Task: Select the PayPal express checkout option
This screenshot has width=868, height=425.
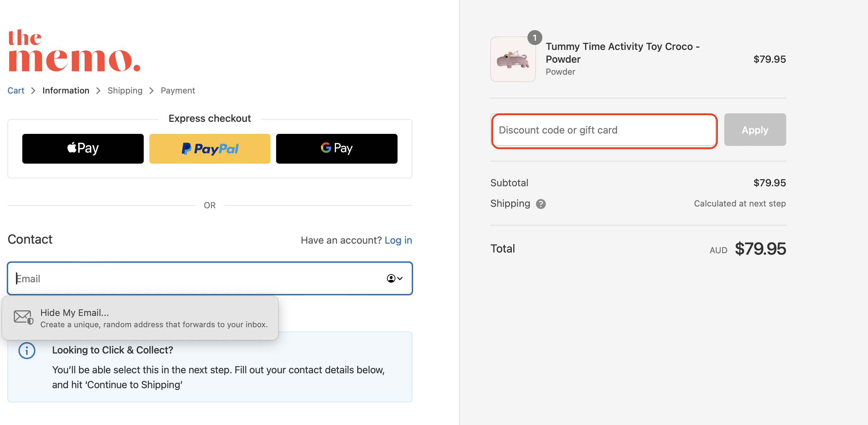Action: point(210,148)
